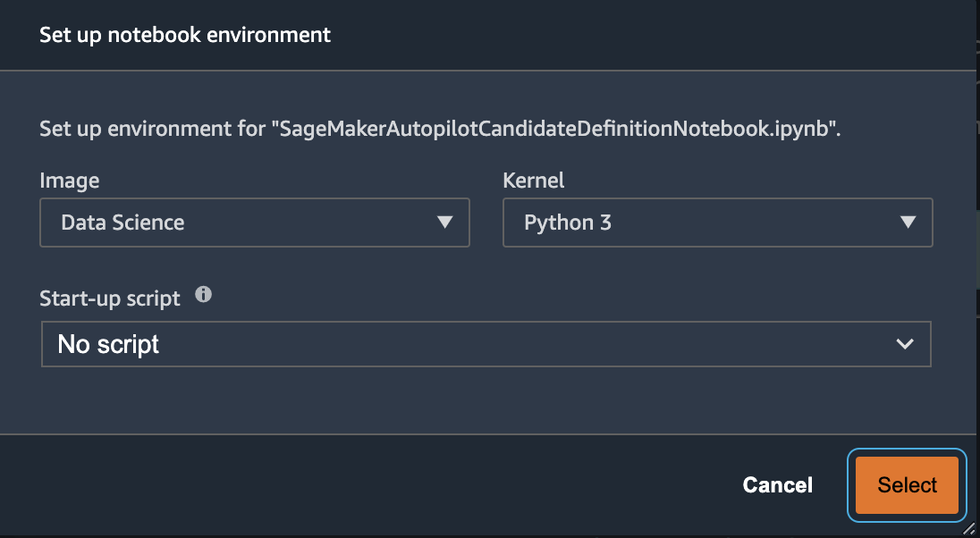The height and width of the screenshot is (538, 980).
Task: Click the Image field label
Action: pos(70,181)
